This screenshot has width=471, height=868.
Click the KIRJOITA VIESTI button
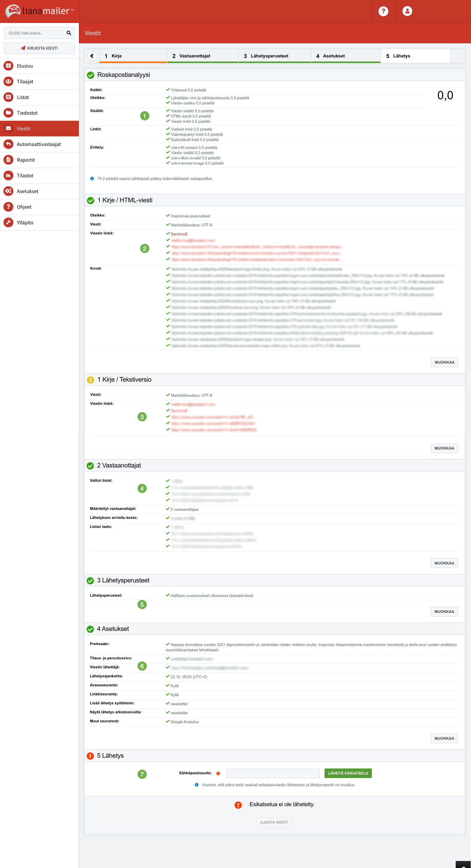tap(39, 48)
